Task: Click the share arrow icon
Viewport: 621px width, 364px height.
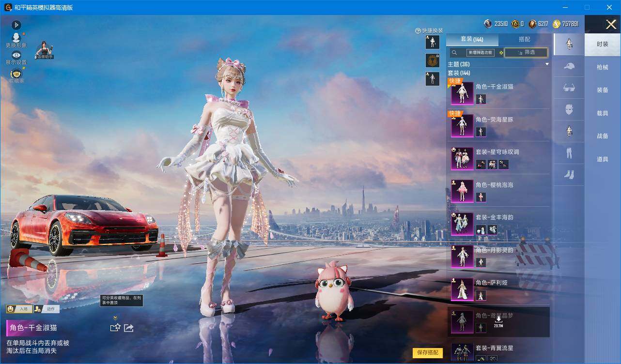Action: coord(129,328)
